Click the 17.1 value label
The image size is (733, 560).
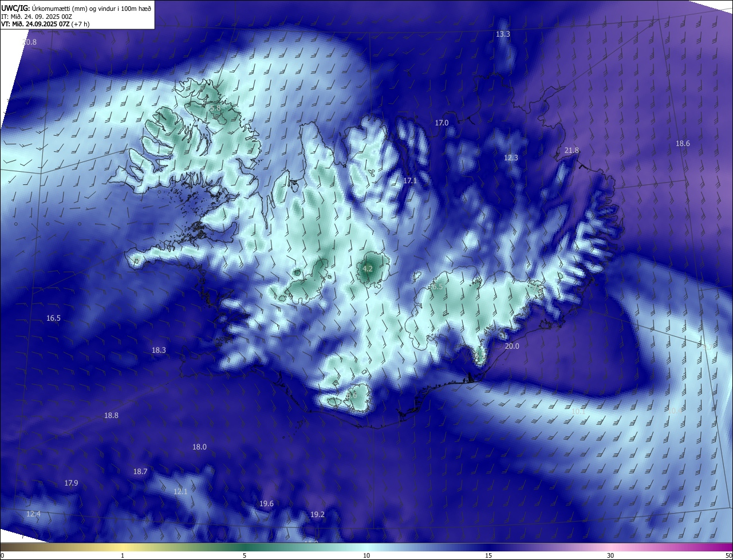coord(410,181)
